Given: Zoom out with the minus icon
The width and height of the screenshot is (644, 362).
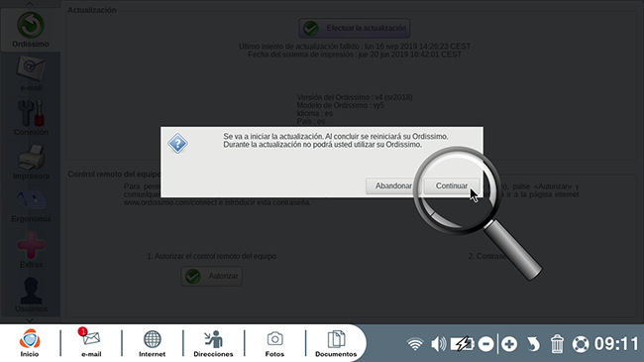Looking at the screenshot, I should point(485,344).
